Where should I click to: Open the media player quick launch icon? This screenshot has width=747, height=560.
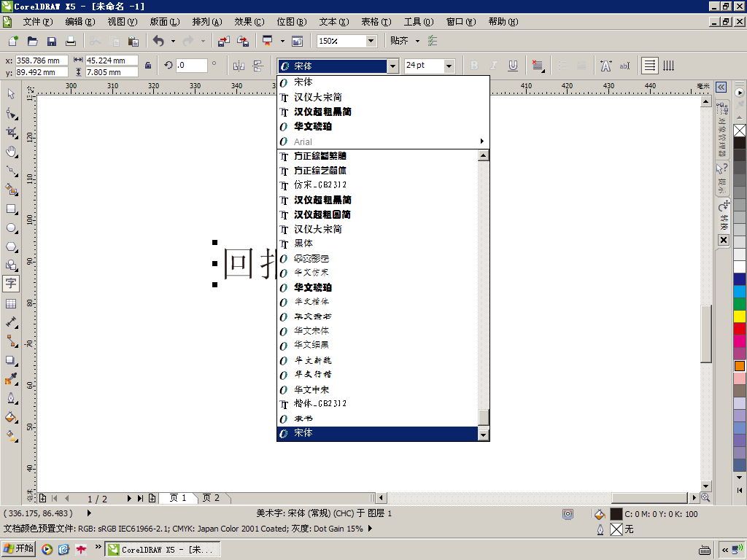tap(47, 549)
